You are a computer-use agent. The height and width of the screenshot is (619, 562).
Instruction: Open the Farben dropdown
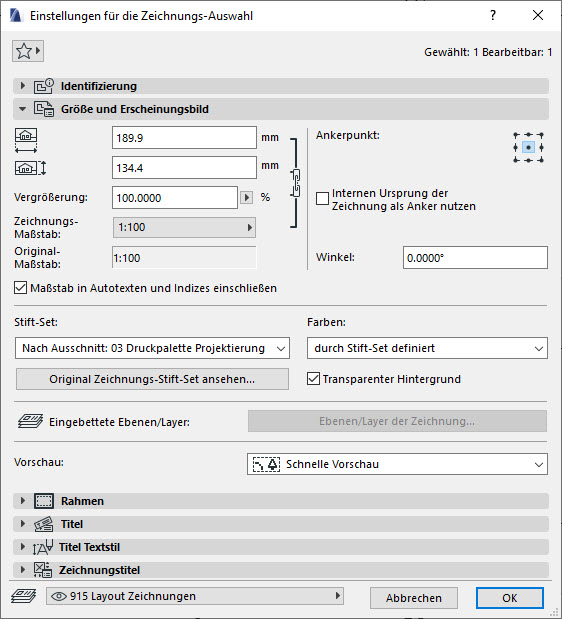[x=427, y=348]
